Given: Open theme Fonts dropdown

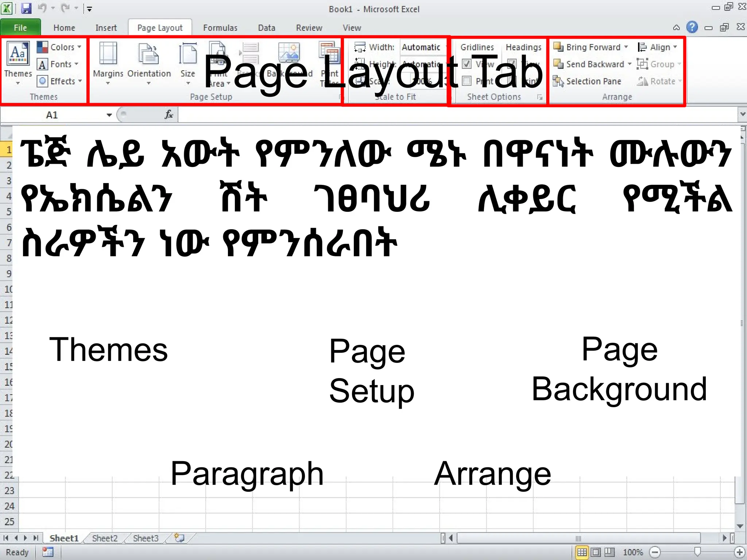Looking at the screenshot, I should pos(58,64).
